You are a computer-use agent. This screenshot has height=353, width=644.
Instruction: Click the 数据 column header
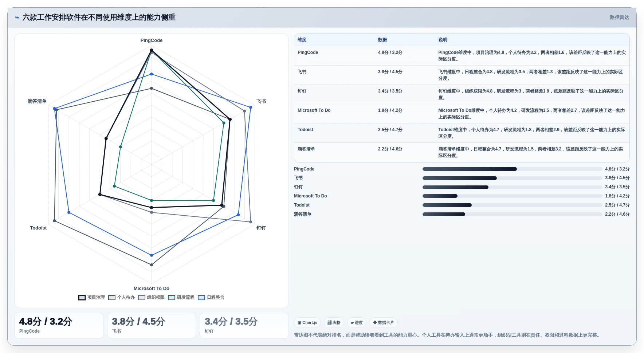pyautogui.click(x=382, y=40)
